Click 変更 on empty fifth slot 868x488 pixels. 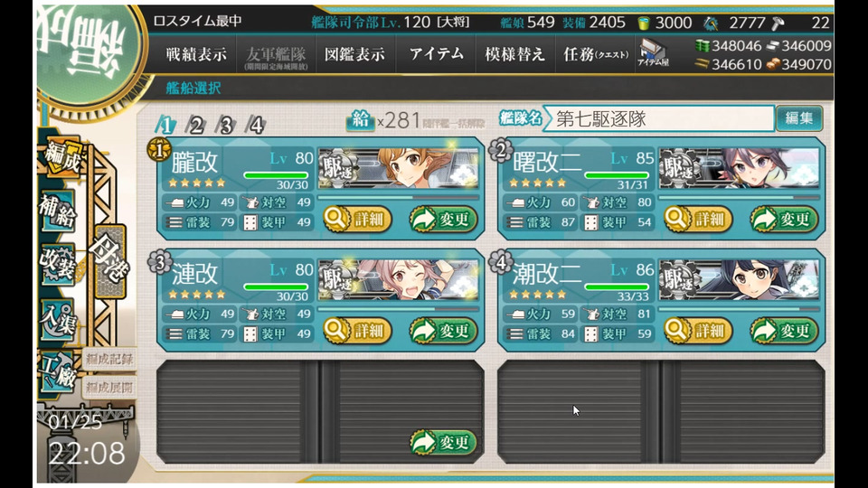443,442
